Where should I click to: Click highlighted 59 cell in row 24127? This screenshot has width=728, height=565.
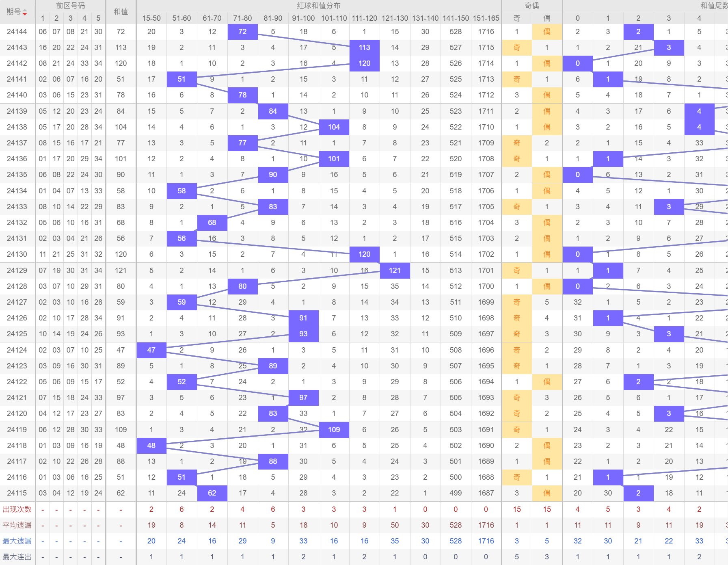181,302
